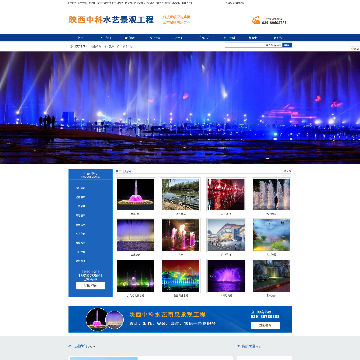Open thumbnail of green laser fountain at night
Image resolution: width=360 pixels, height=360 pixels.
point(135,276)
